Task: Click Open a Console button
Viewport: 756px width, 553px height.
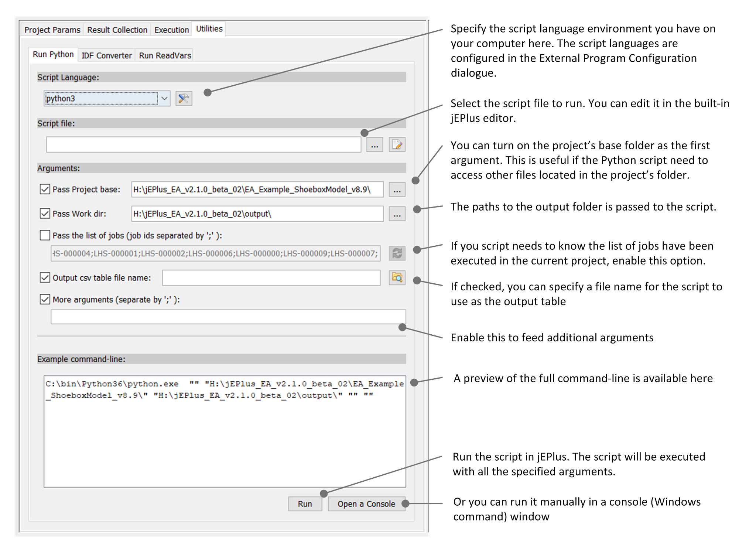Action: [366, 504]
